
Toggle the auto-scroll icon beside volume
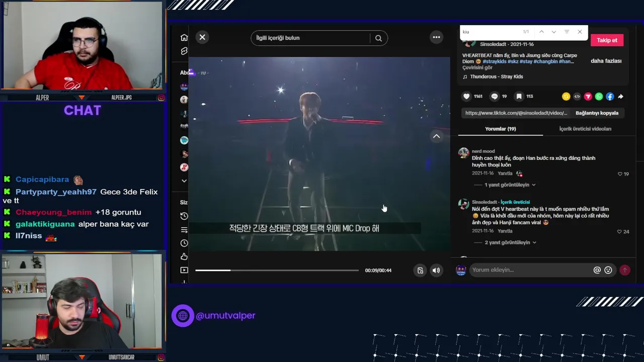[x=420, y=270]
